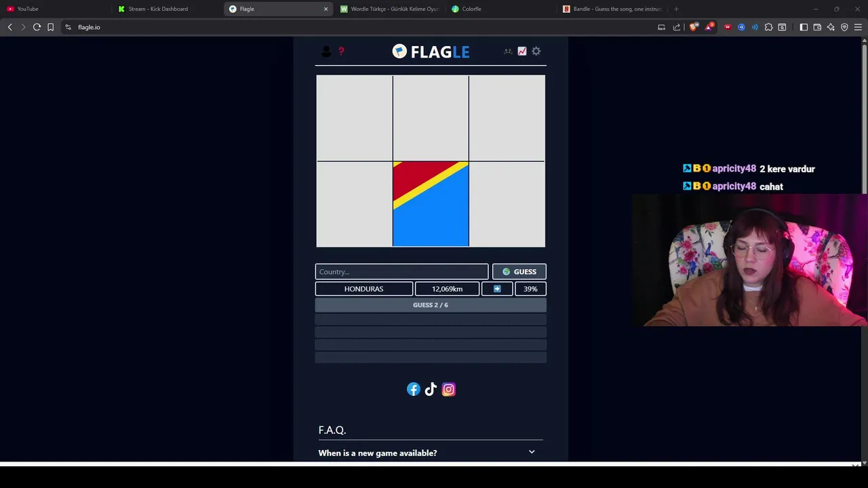Screen dimensions: 868x488
Task: Toggle the browser sidebar panel icon
Action: [804, 27]
